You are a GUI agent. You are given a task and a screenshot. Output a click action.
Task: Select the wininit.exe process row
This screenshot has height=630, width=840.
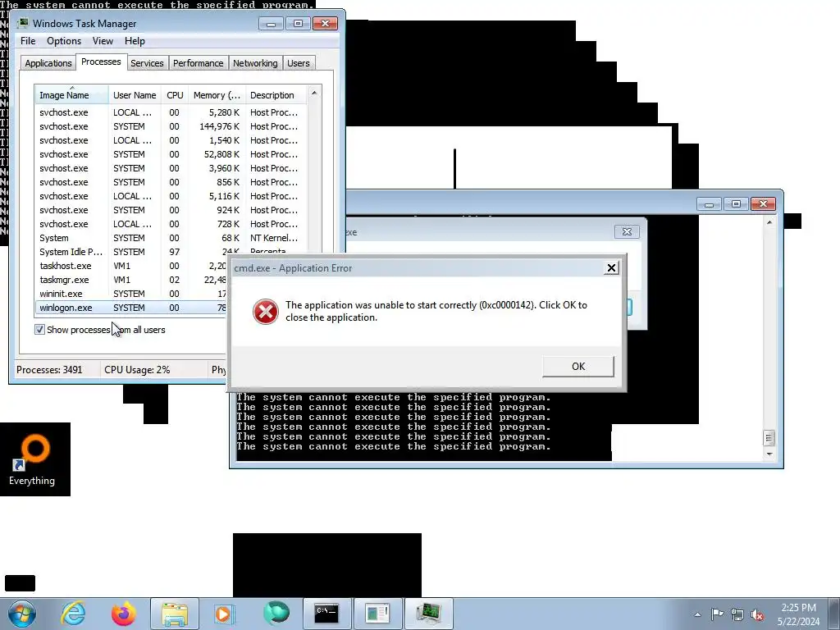point(131,294)
